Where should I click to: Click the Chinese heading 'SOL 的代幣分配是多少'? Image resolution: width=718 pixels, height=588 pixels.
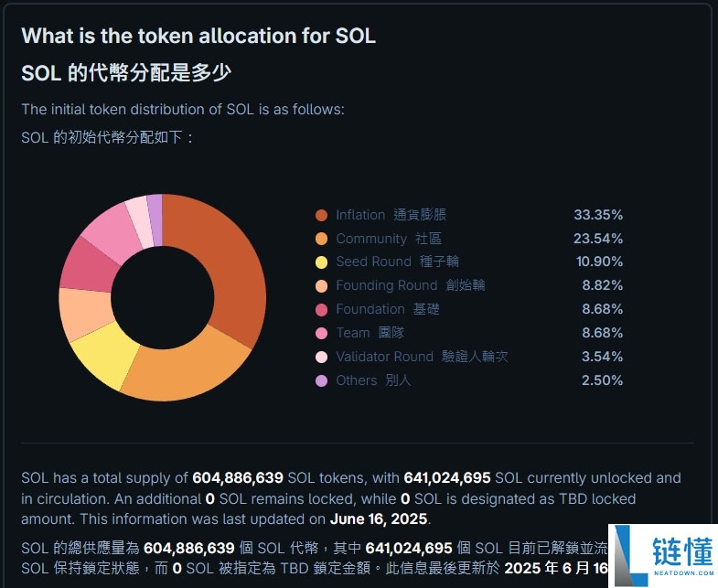[x=126, y=72]
